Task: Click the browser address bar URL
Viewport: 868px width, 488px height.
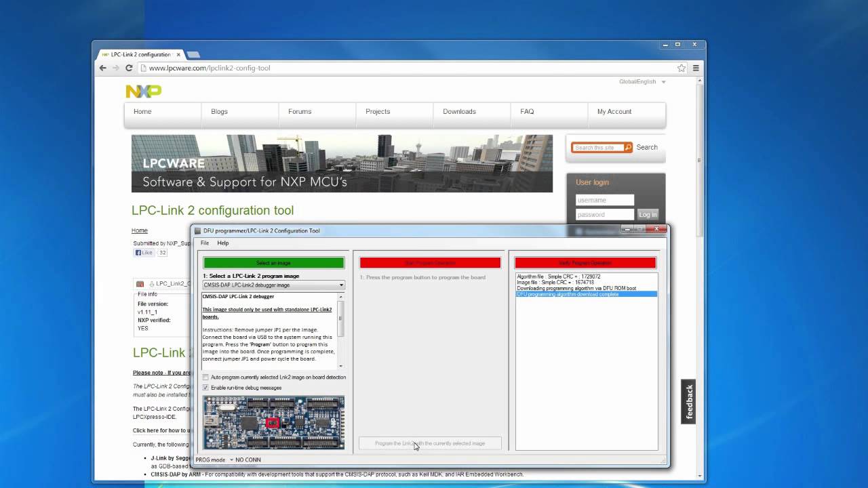Action: point(210,68)
